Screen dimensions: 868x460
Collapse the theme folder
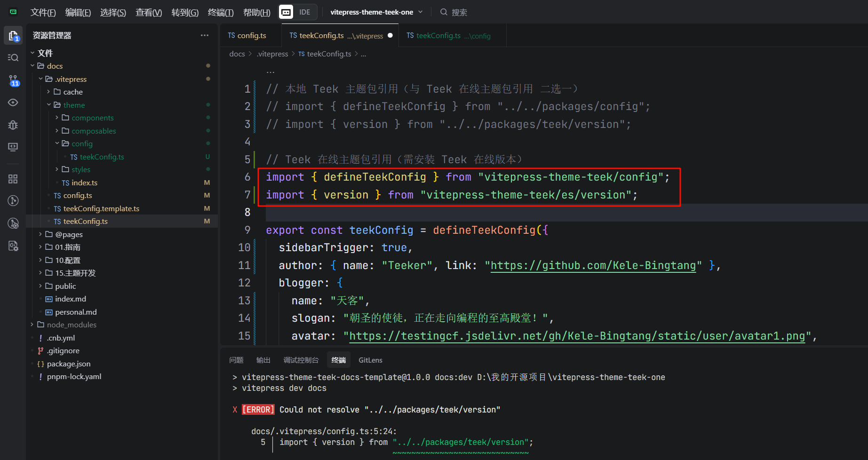pos(49,105)
